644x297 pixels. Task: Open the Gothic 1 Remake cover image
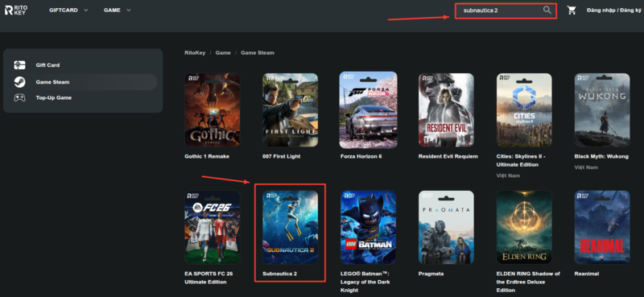tap(212, 110)
